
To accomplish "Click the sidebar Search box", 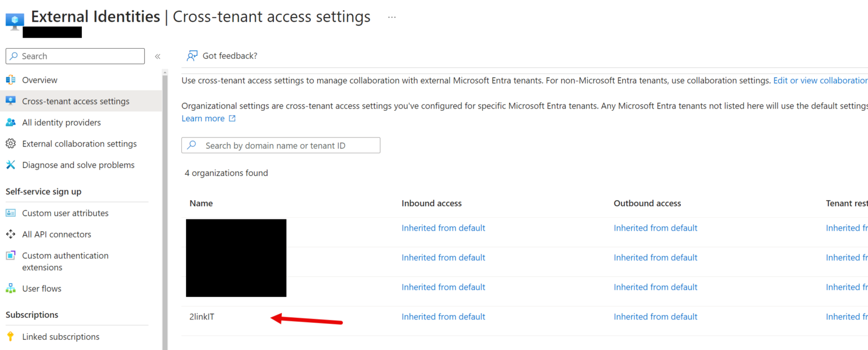I will pyautogui.click(x=75, y=56).
